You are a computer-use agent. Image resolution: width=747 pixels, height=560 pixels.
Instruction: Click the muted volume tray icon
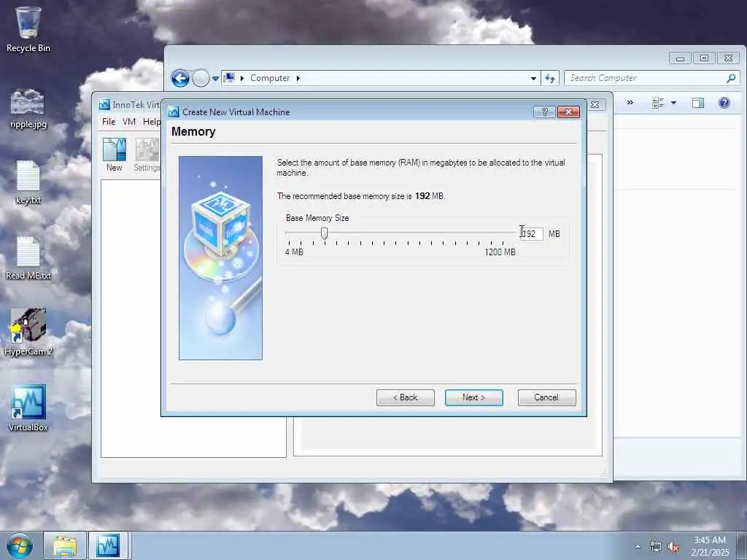coord(673,547)
